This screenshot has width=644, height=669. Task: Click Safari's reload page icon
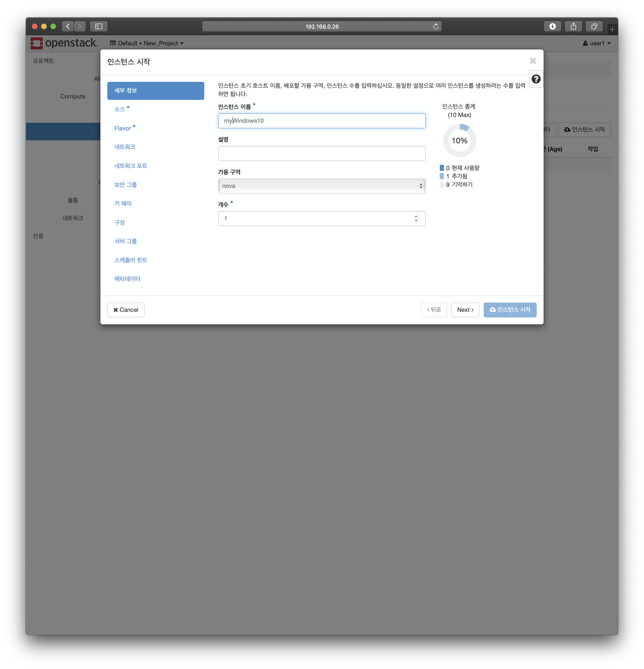(436, 26)
